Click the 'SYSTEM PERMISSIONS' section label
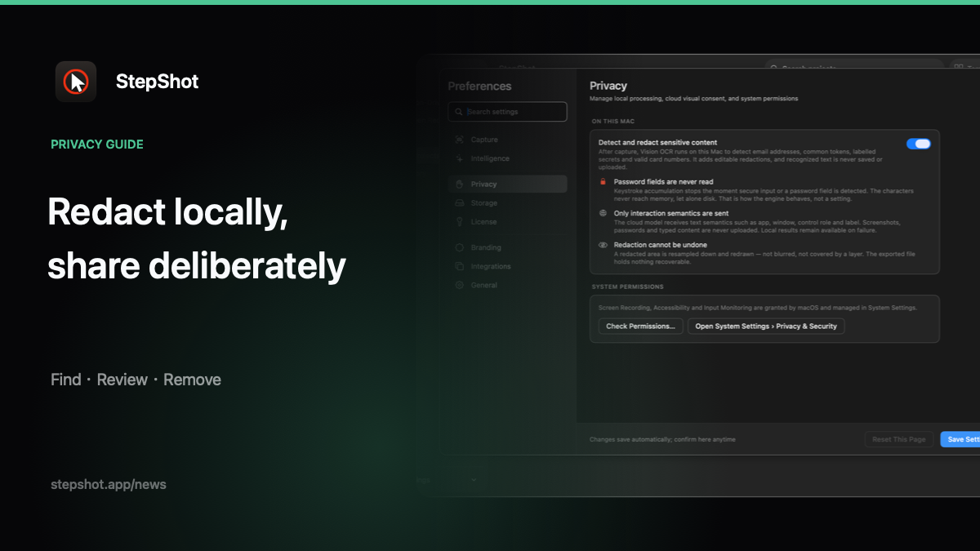This screenshot has height=551, width=980. [628, 287]
